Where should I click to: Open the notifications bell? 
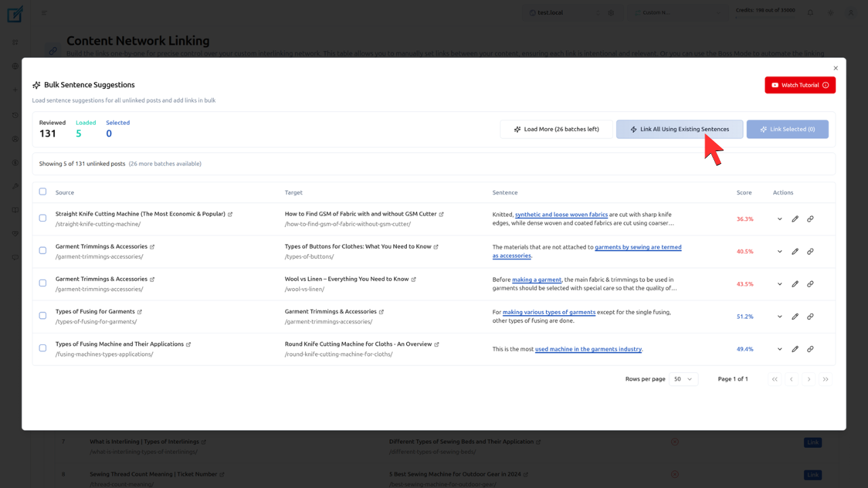pos(810,12)
